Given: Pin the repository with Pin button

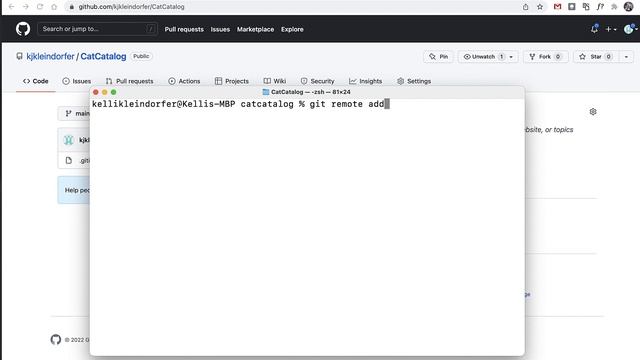Looking at the screenshot, I should pos(438,57).
